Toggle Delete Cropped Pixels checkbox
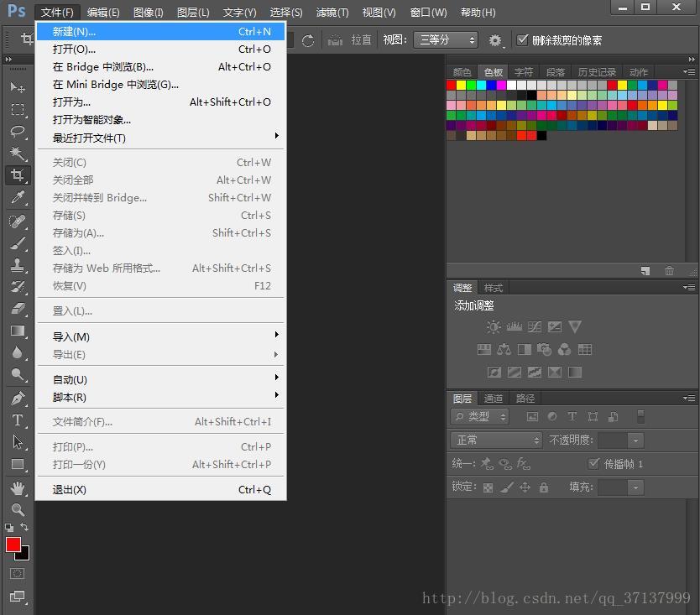Viewport: 700px width, 615px height. click(x=522, y=40)
